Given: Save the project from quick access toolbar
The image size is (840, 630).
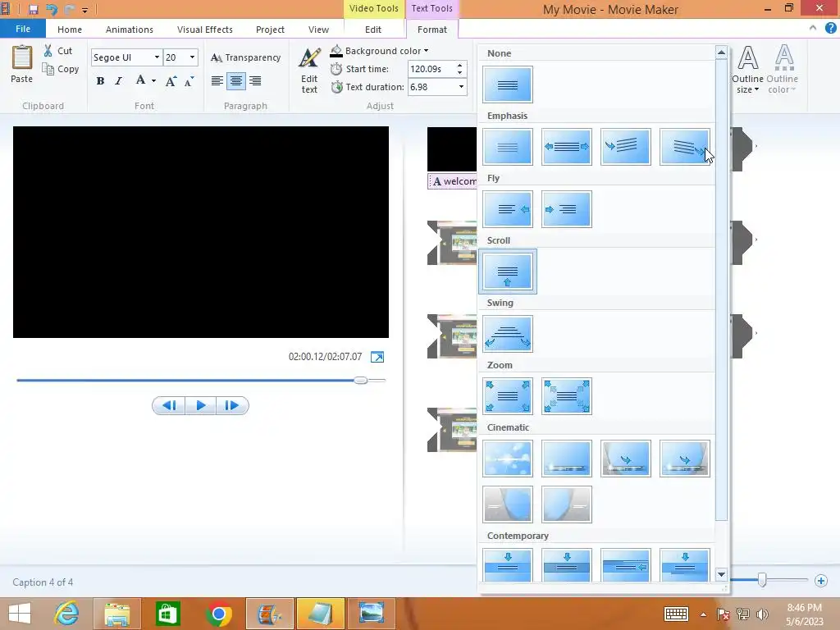Looking at the screenshot, I should 33,10.
